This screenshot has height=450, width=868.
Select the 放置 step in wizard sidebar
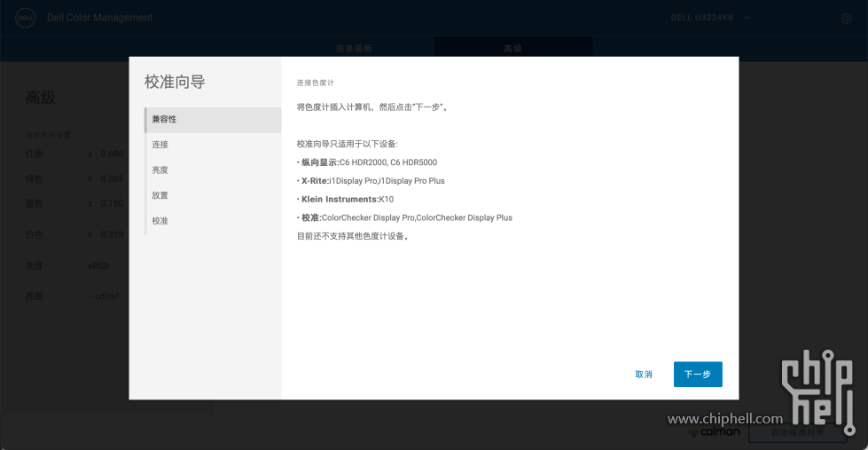point(213,195)
